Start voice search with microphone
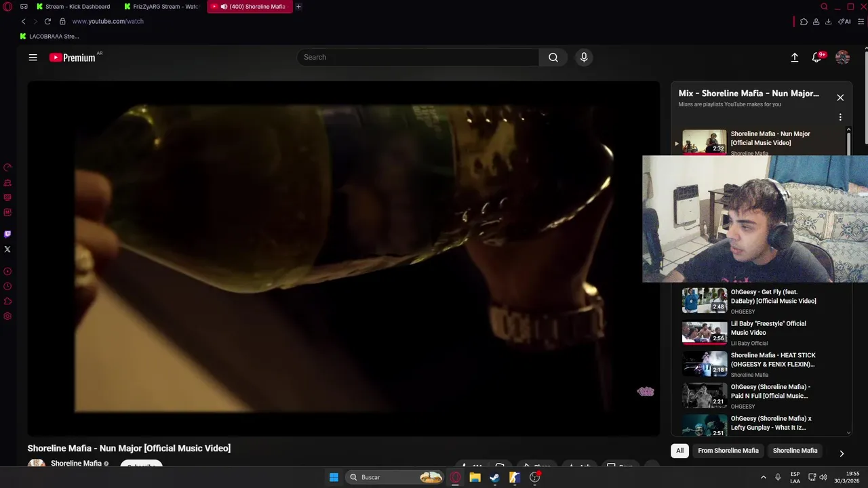The height and width of the screenshot is (488, 868). pos(584,58)
